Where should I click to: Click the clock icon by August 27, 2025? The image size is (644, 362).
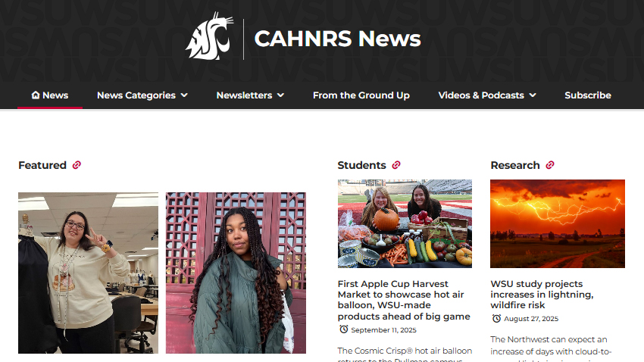pos(496,318)
